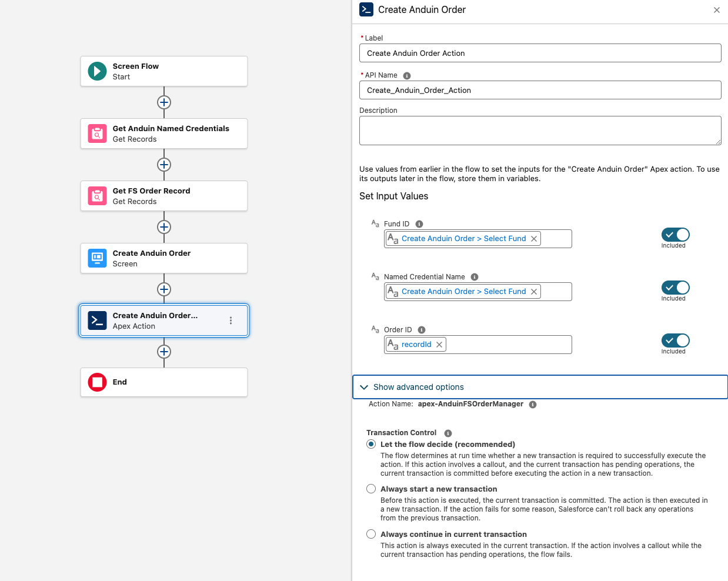This screenshot has width=728, height=581.
Task: Click the Fund ID Select Fund pill
Action: [x=463, y=239]
